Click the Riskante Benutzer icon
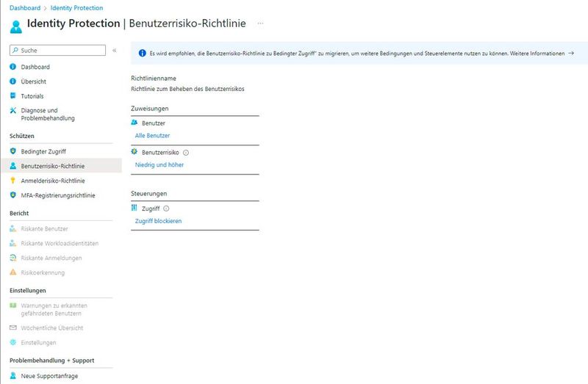Screen dimensions: 588x384 [12, 228]
